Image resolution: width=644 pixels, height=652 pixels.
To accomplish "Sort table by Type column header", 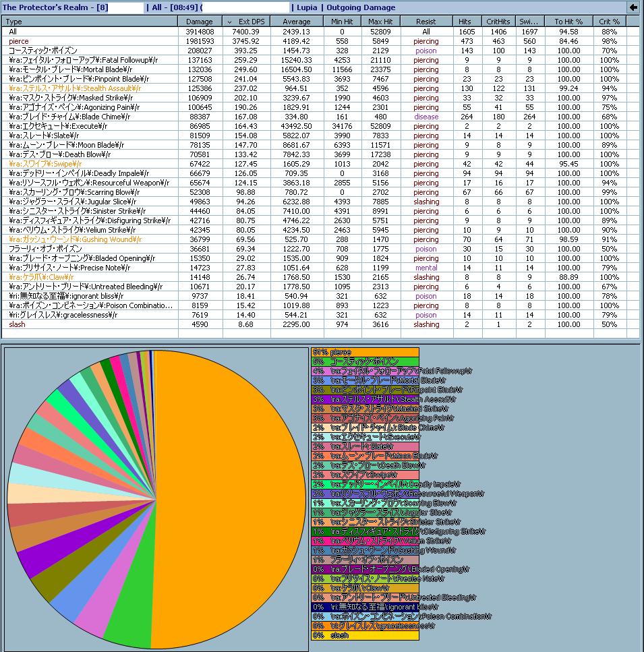I will point(90,22).
